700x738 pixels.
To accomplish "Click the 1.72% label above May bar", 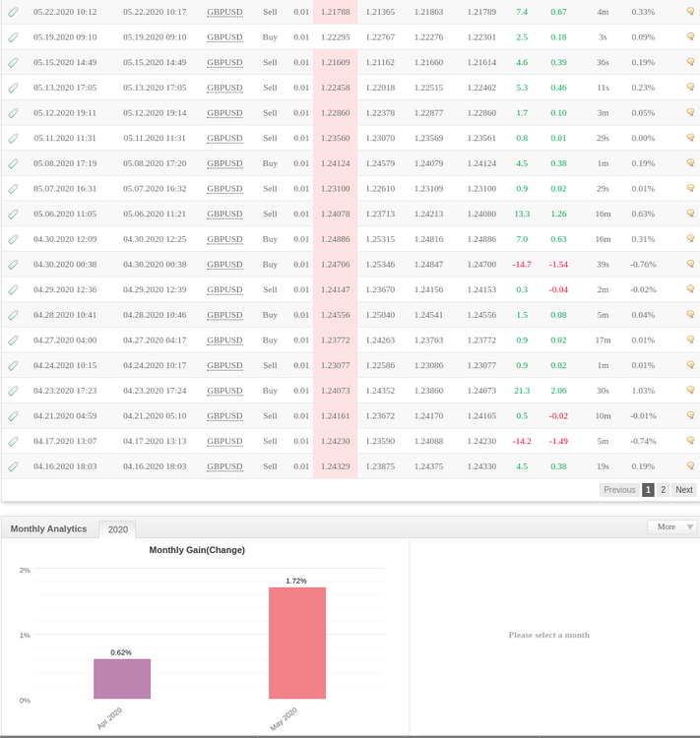I will (x=296, y=581).
